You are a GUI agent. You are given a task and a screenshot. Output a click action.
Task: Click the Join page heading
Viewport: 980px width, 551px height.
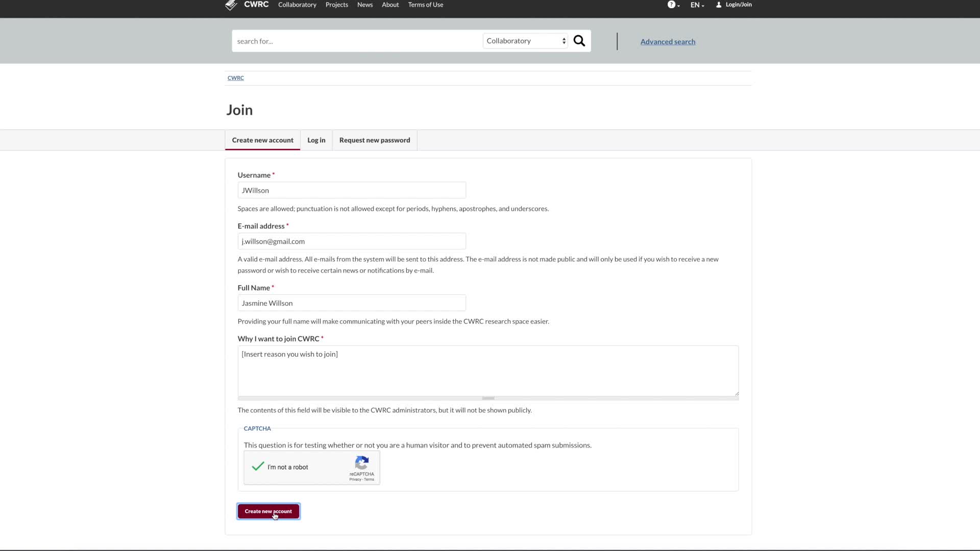(x=239, y=110)
